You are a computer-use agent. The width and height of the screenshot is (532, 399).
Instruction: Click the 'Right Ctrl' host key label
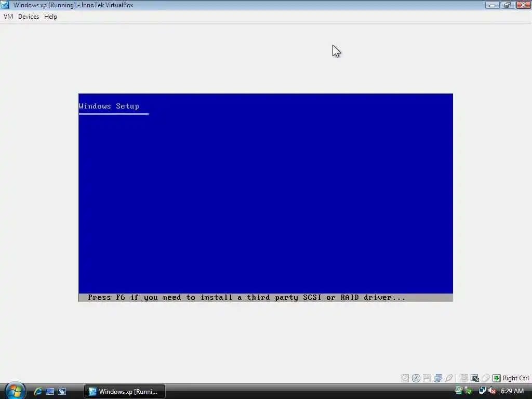coord(516,378)
